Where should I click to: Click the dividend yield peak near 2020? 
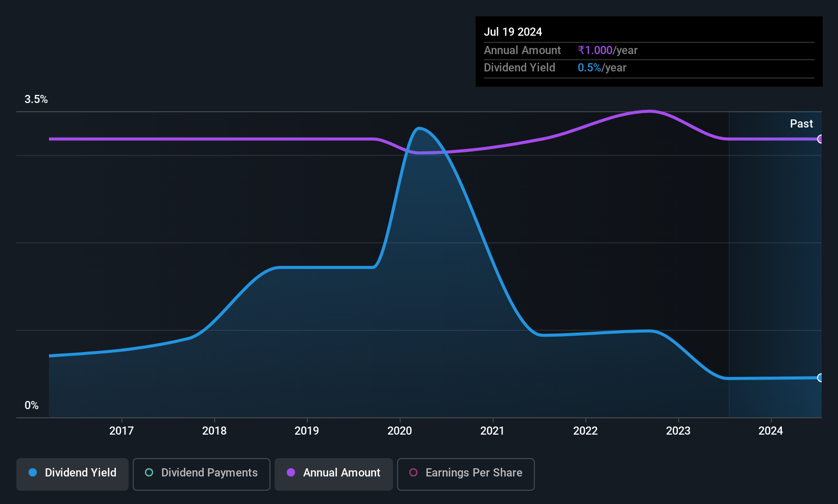(419, 129)
